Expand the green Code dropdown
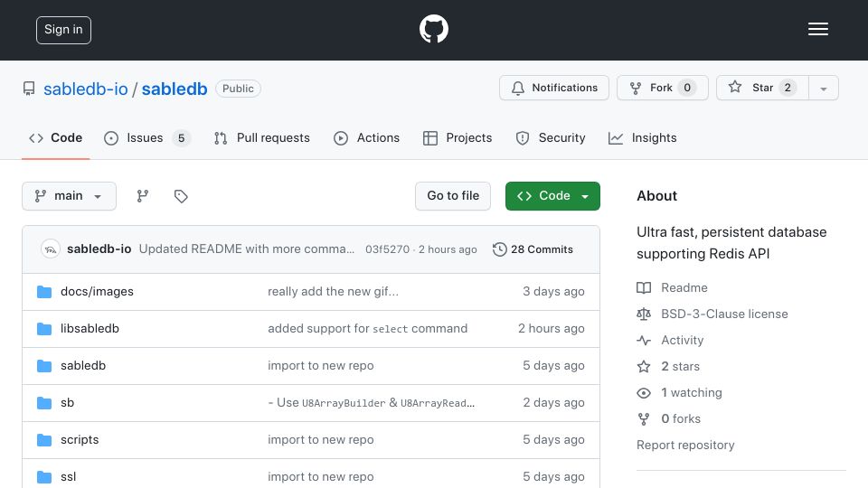The width and height of the screenshot is (868, 488). click(x=552, y=196)
